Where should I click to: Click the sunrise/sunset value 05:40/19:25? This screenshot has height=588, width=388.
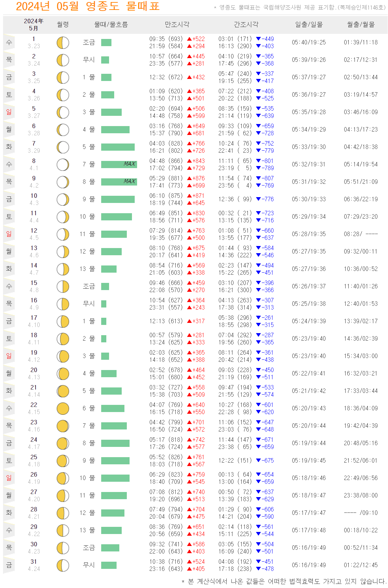tap(309, 42)
